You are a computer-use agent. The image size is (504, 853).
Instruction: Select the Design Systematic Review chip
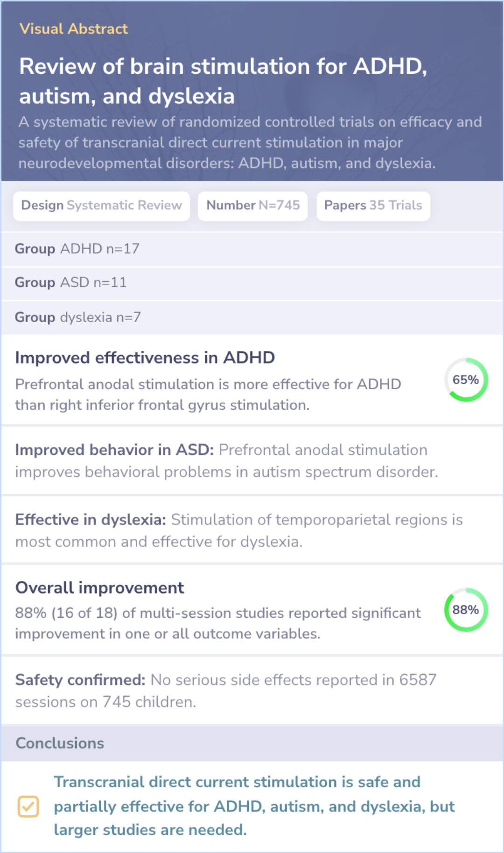[101, 206]
